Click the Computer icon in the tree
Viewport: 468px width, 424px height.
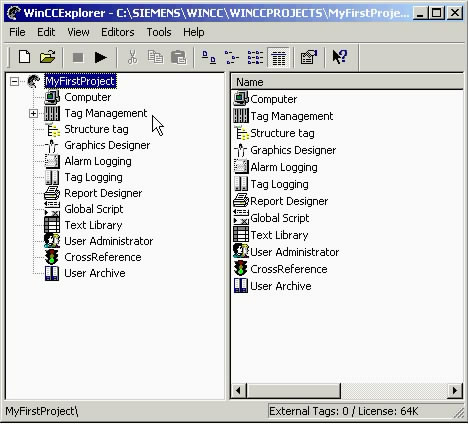52,97
